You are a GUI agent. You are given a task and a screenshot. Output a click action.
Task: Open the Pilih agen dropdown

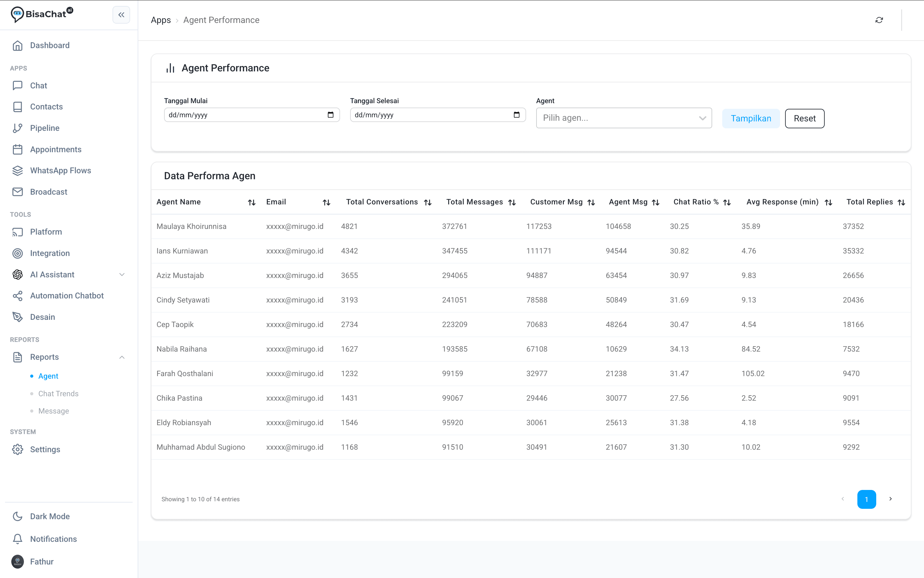624,118
